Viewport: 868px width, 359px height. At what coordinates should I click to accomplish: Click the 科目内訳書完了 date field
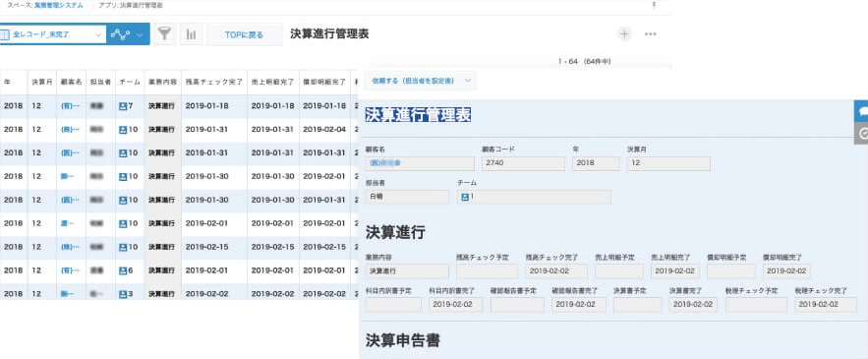point(455,305)
